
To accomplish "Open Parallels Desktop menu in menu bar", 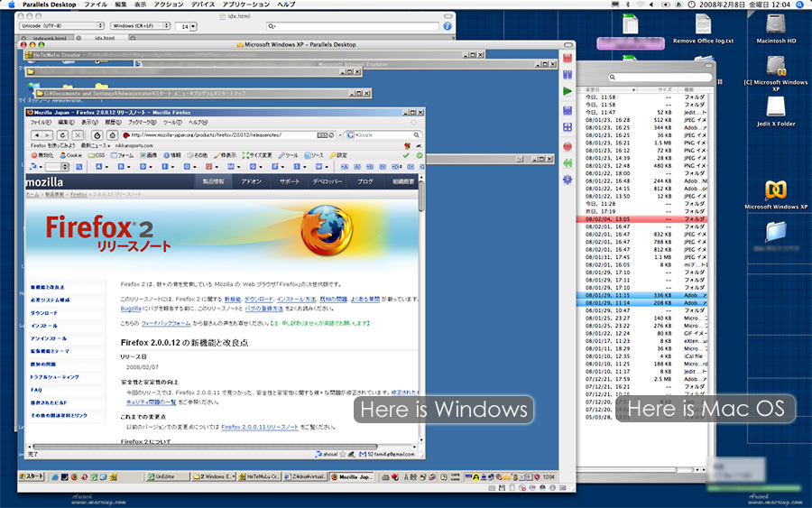I will 50,5.
